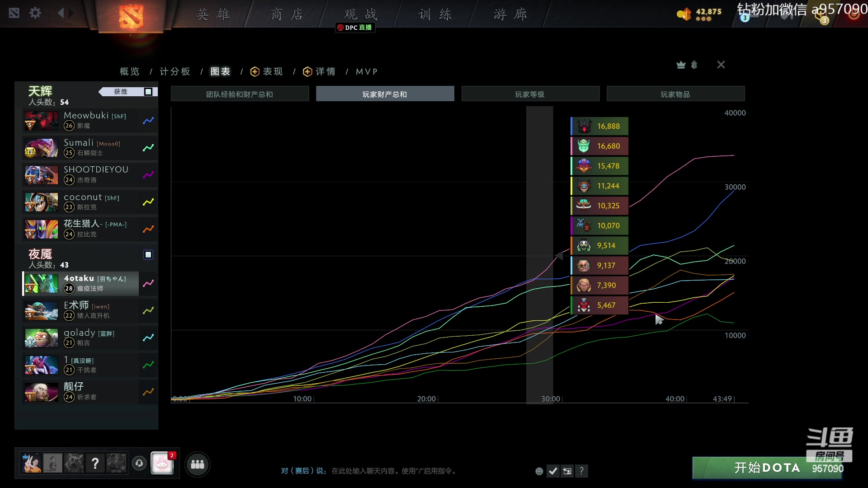Switch to the 计分板 tab

(175, 71)
